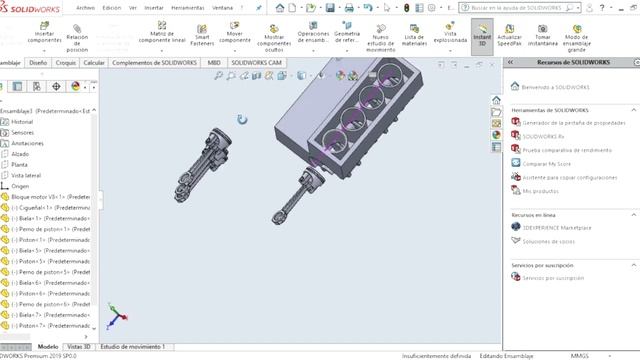This screenshot has height=360, width=640.
Task: Click the Undo arrow icon
Action: pyautogui.click(x=367, y=8)
